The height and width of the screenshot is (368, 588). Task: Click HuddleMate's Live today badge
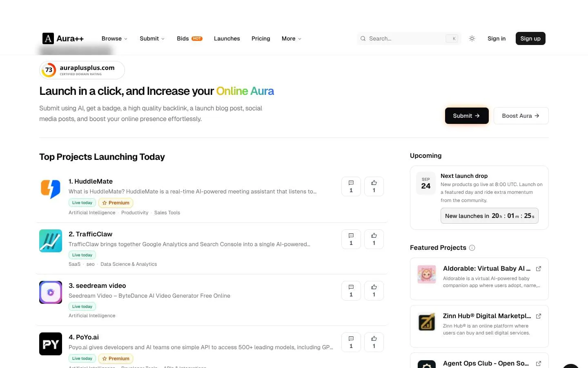point(82,203)
